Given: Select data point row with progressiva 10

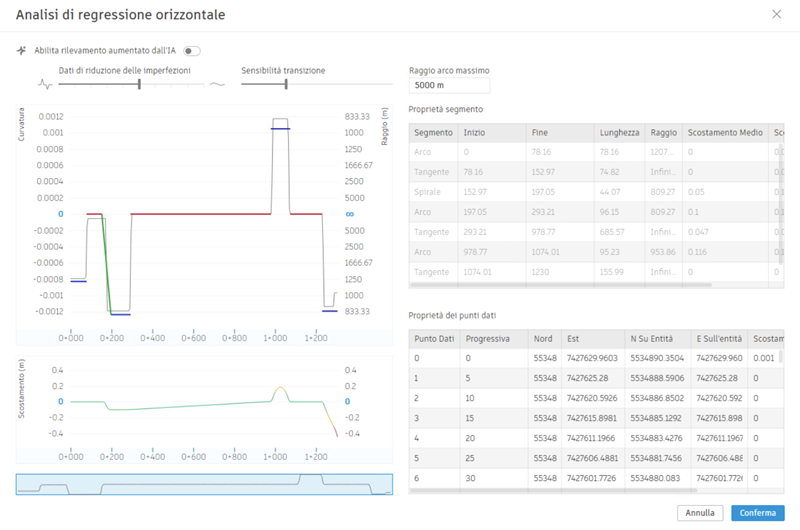Looking at the screenshot, I should pyautogui.click(x=596, y=398).
